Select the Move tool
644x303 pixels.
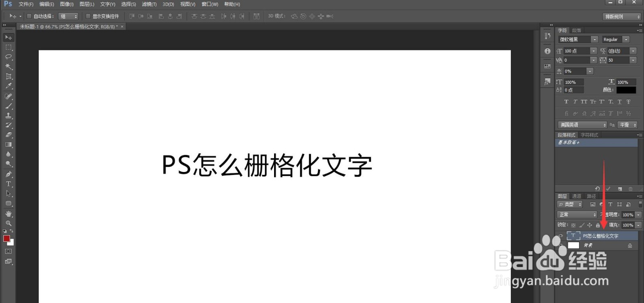8,37
